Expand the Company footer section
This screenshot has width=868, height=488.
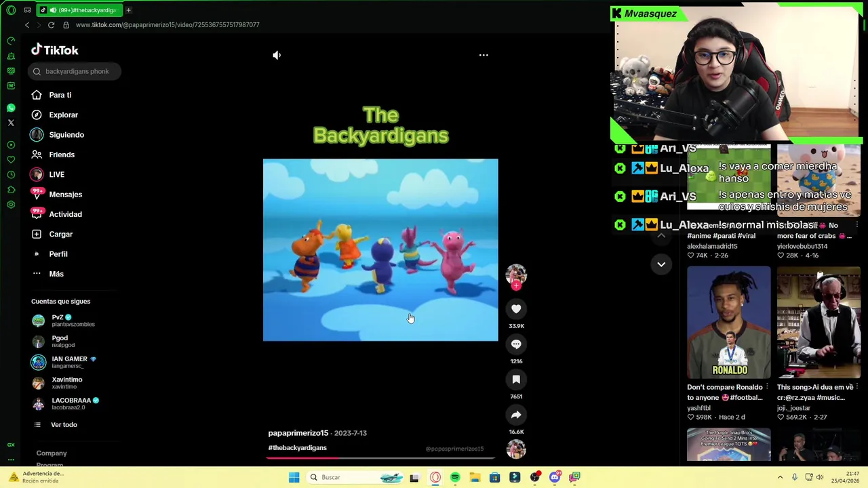coord(52,453)
